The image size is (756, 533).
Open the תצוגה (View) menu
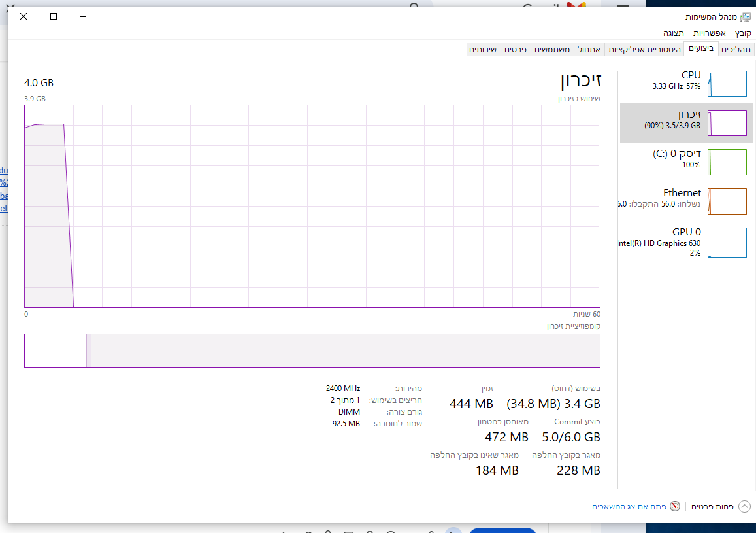pyautogui.click(x=674, y=33)
